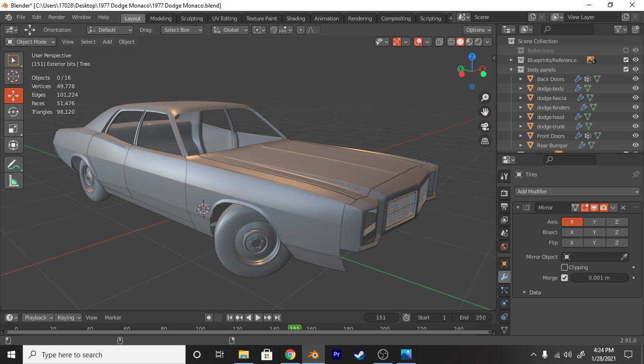The height and width of the screenshot is (364, 644).
Task: Open the File menu
Action: click(21, 17)
